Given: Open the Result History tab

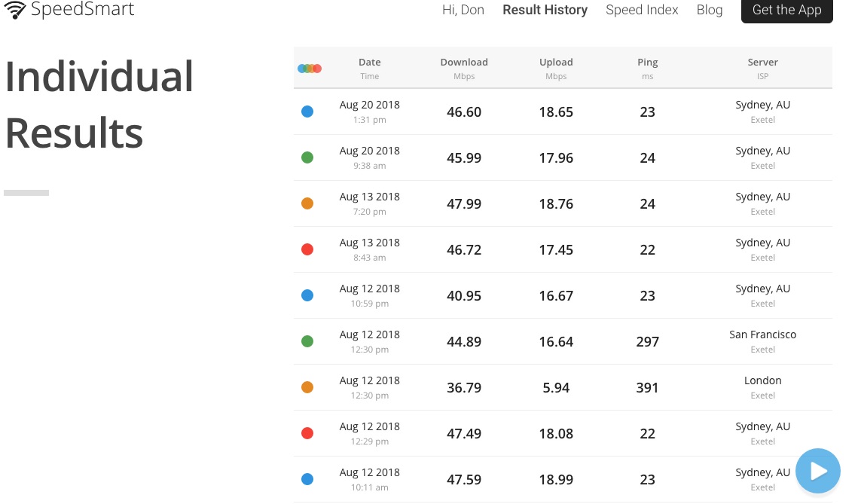Looking at the screenshot, I should click(545, 10).
